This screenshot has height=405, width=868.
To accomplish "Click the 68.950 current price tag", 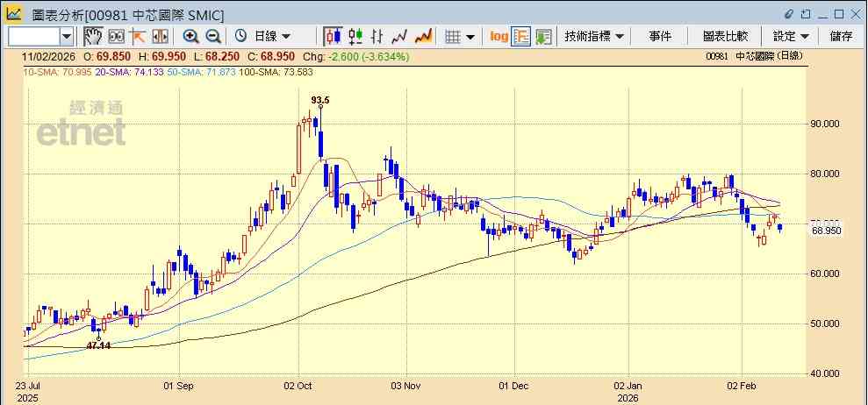I will point(827,231).
